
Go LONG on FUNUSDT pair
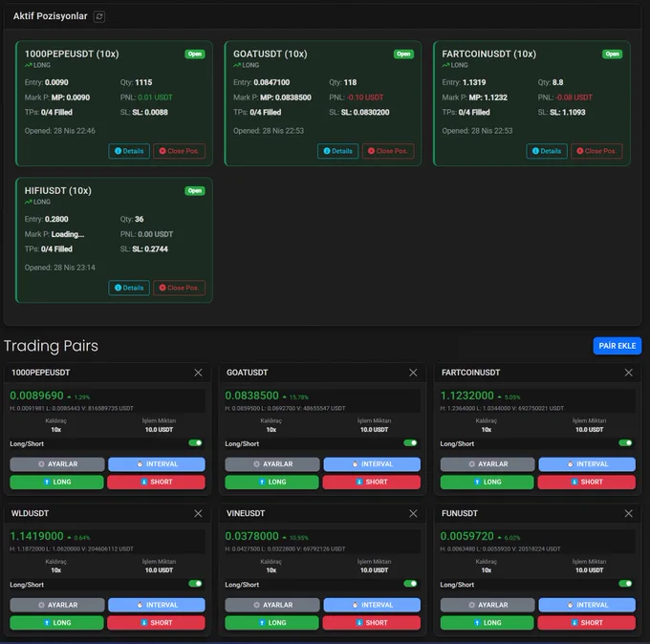(x=487, y=623)
